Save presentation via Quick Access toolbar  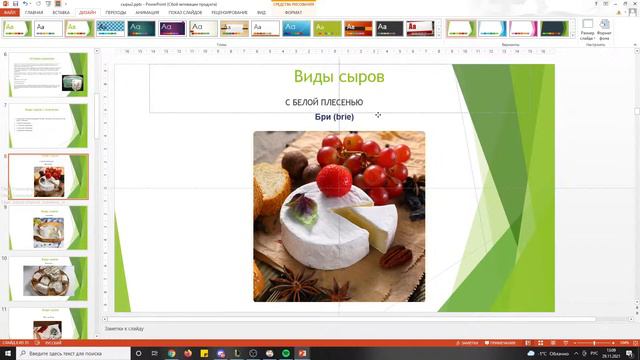click(16, 4)
